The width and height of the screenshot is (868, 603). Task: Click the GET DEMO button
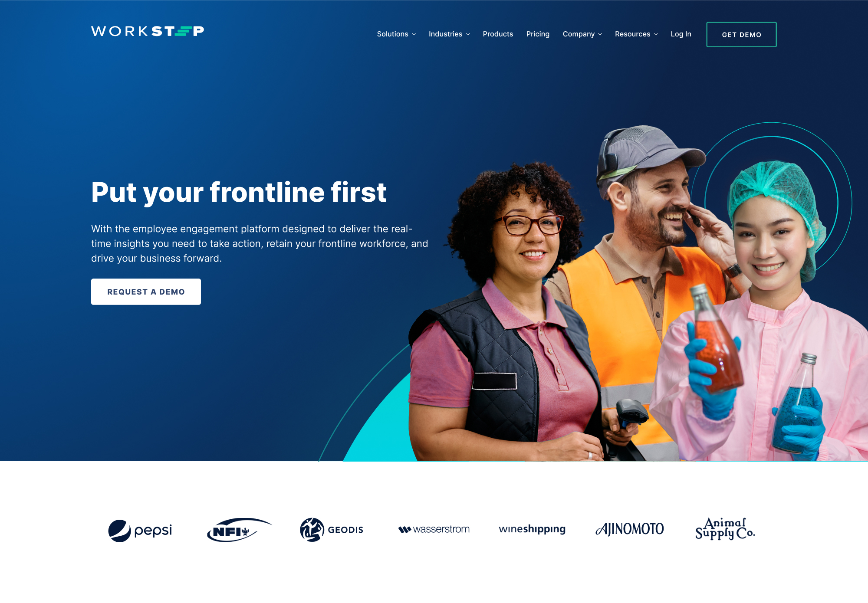[742, 34]
